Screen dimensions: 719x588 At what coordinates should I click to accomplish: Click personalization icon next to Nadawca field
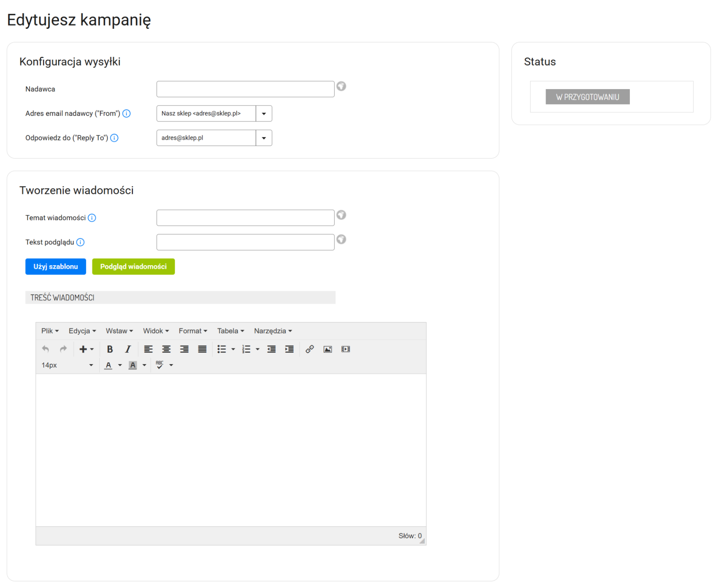coord(341,86)
